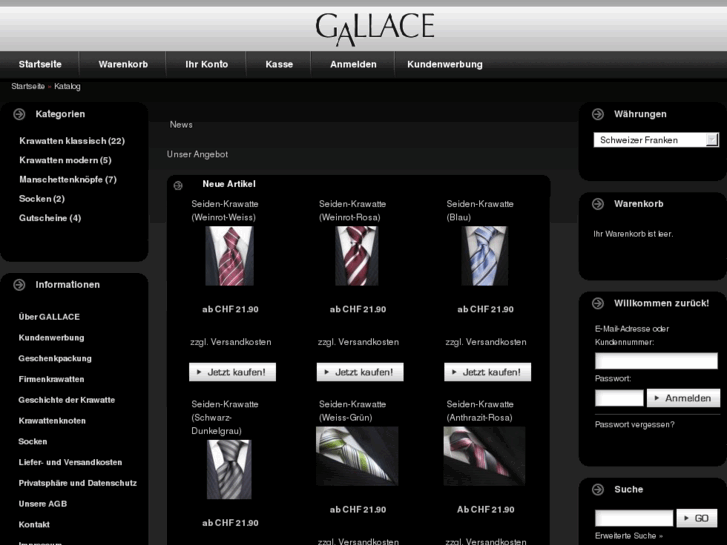
Task: Open category Krawatten modern (5)
Action: 65,160
